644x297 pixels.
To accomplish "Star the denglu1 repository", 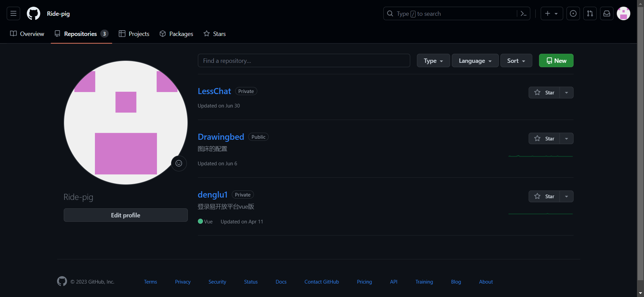I will (x=544, y=196).
